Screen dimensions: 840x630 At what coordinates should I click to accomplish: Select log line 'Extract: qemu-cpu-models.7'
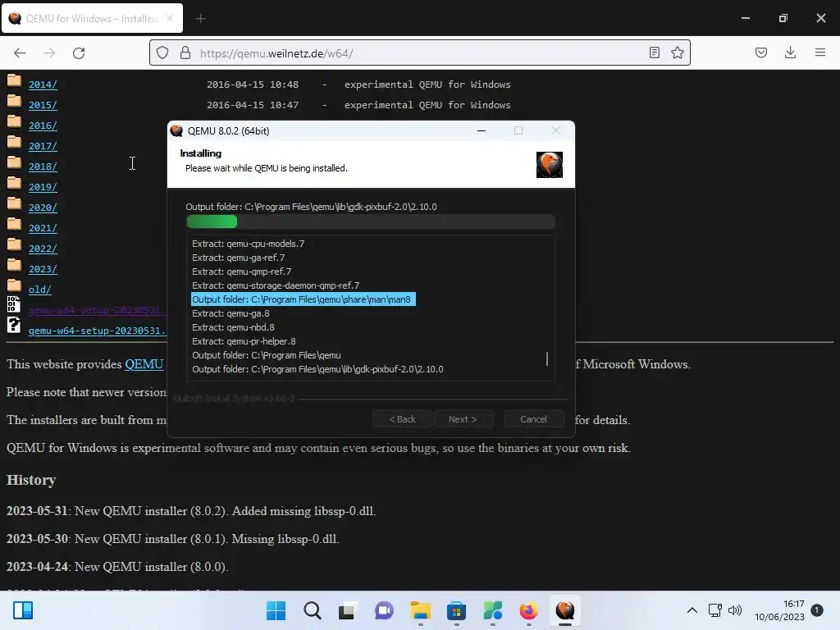(x=248, y=244)
